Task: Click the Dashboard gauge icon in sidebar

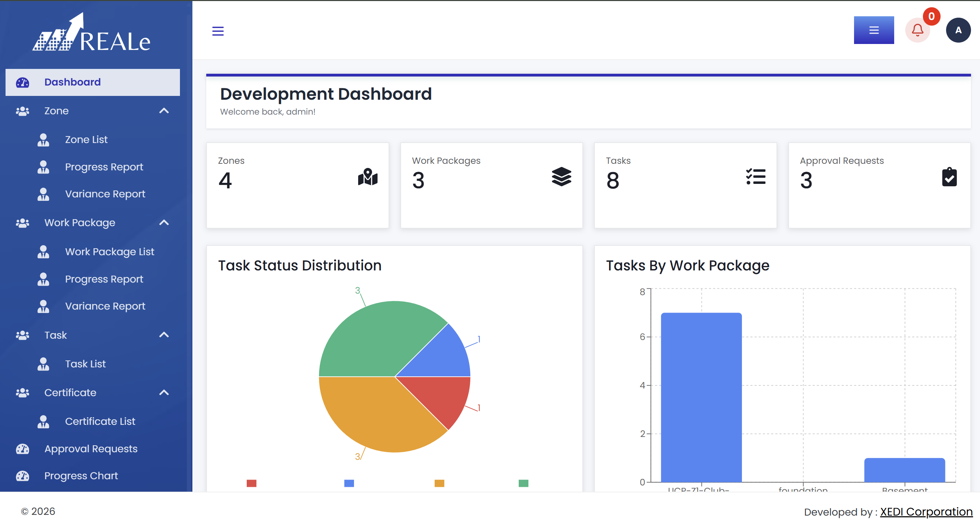Action: coord(22,82)
